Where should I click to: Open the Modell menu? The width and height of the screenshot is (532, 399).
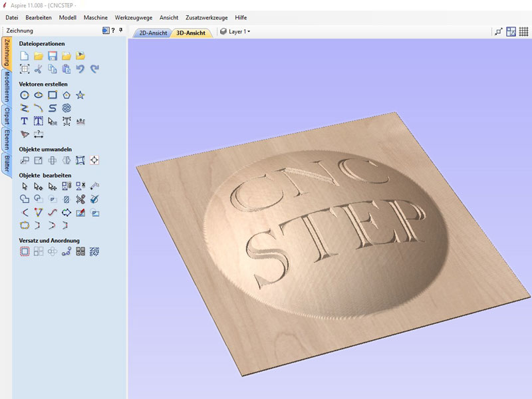(x=68, y=18)
